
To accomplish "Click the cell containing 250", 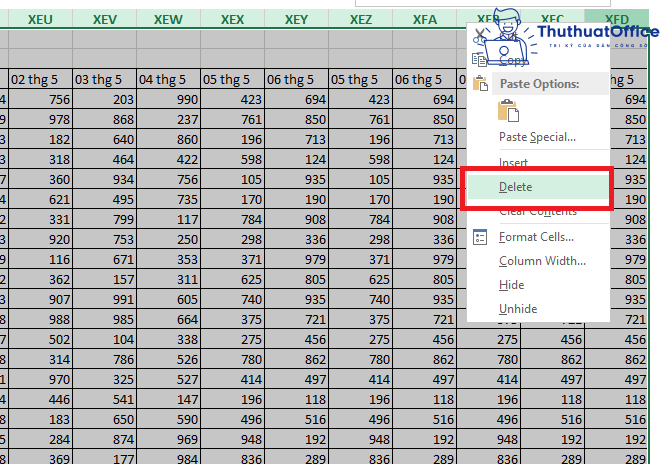I will tap(169, 239).
